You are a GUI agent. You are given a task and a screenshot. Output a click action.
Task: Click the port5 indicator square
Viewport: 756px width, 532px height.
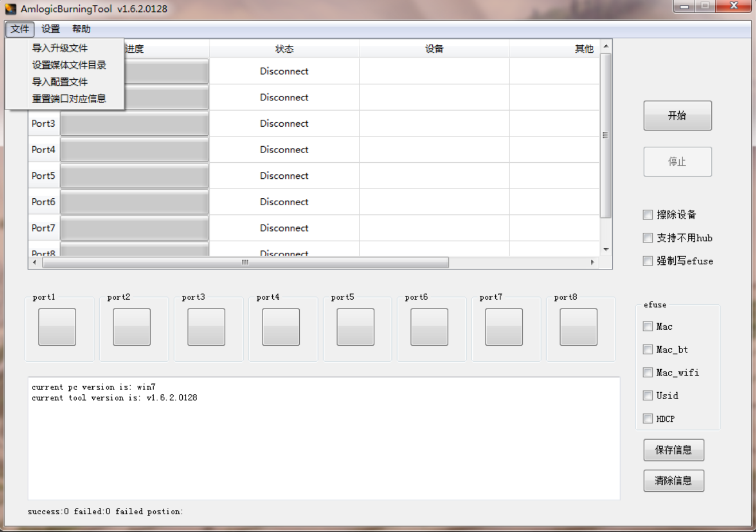pyautogui.click(x=355, y=327)
